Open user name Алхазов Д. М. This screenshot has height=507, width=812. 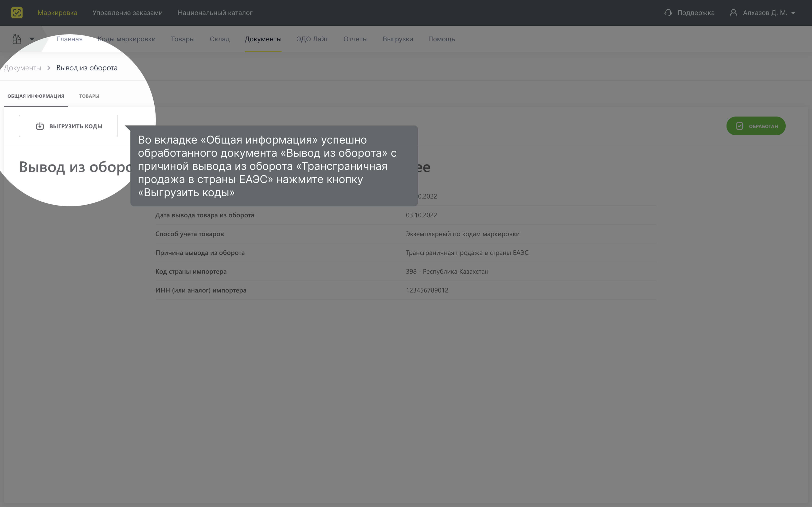[765, 13]
